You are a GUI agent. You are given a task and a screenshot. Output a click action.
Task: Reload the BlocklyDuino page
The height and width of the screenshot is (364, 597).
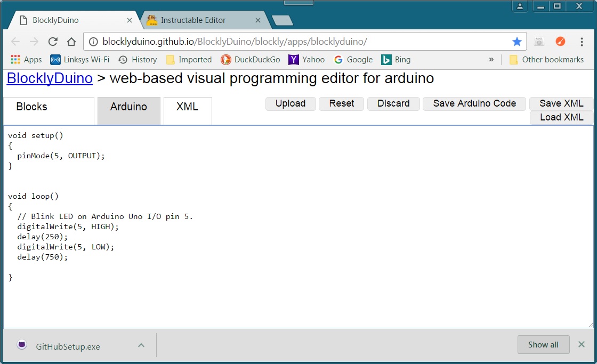point(52,41)
